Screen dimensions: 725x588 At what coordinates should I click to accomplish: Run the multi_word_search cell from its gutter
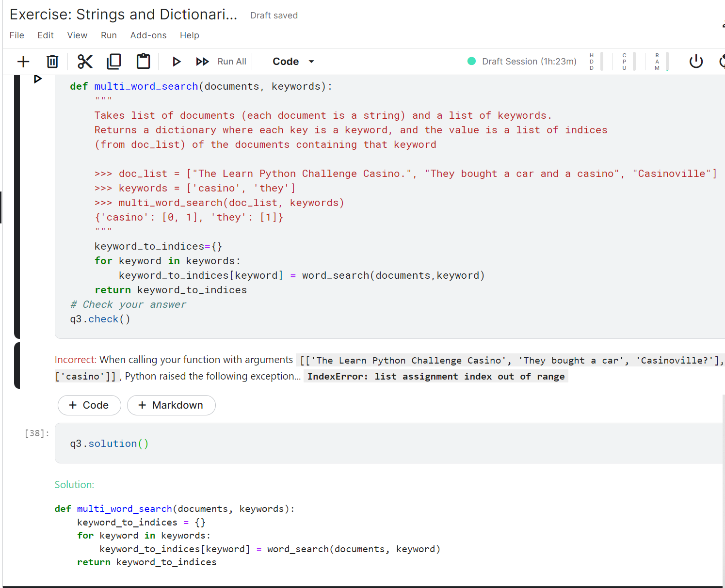38,79
